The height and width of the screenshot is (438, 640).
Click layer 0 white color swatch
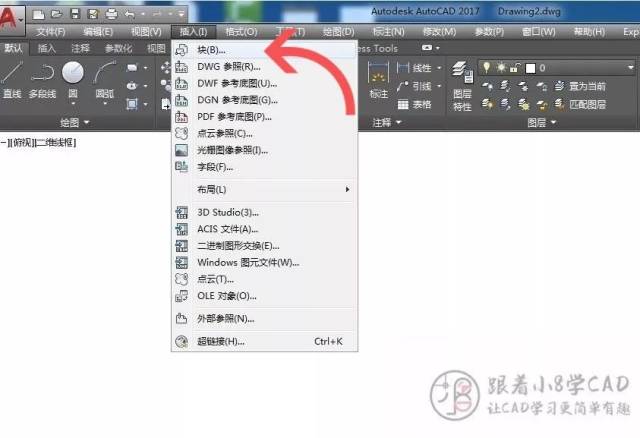[530, 69]
